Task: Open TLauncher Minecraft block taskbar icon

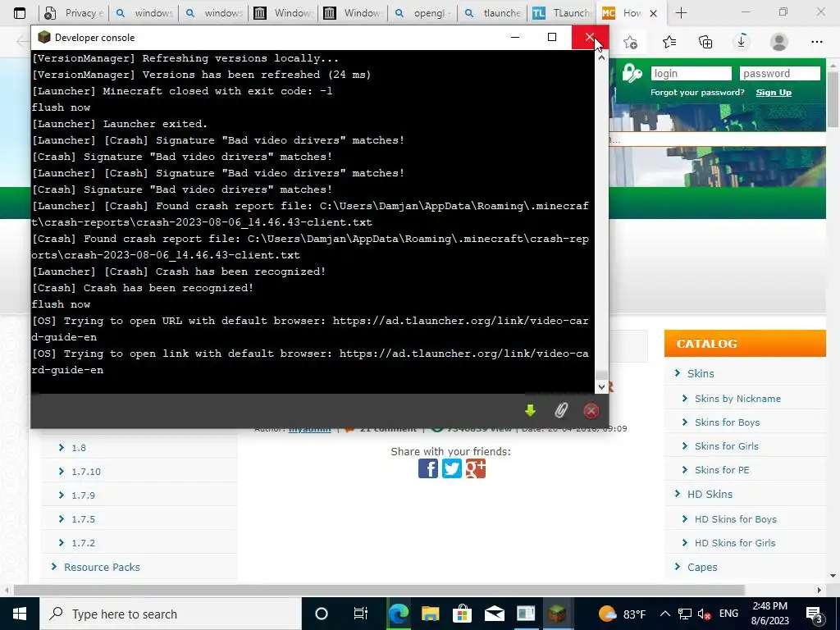Action: 558,614
